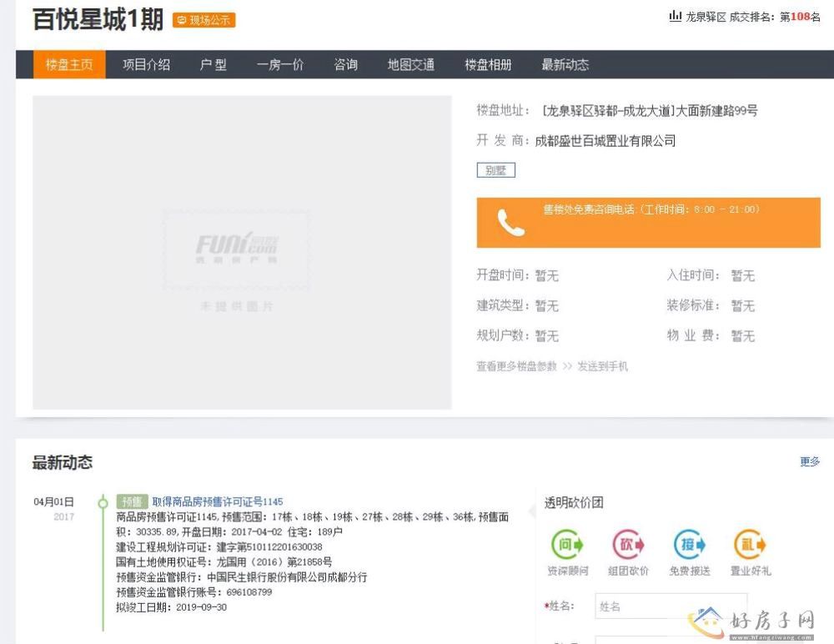Image resolution: width=834 pixels, height=644 pixels.
Task: Click the blue 免费接送 icon
Action: 690,545
